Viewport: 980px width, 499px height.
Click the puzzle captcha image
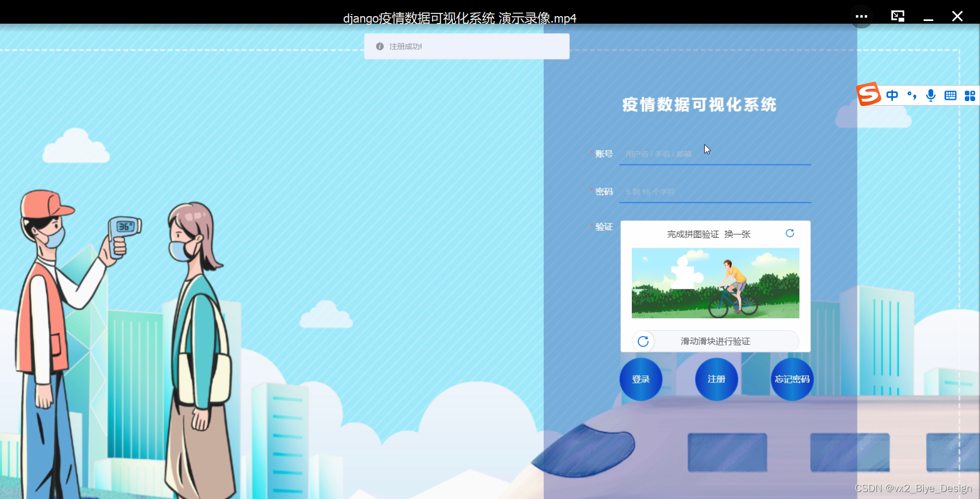(716, 283)
